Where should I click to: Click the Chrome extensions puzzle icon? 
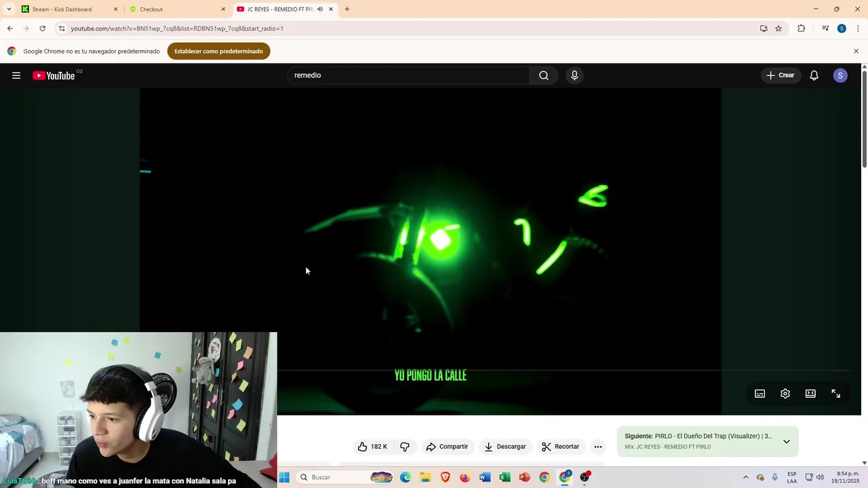[802, 28]
